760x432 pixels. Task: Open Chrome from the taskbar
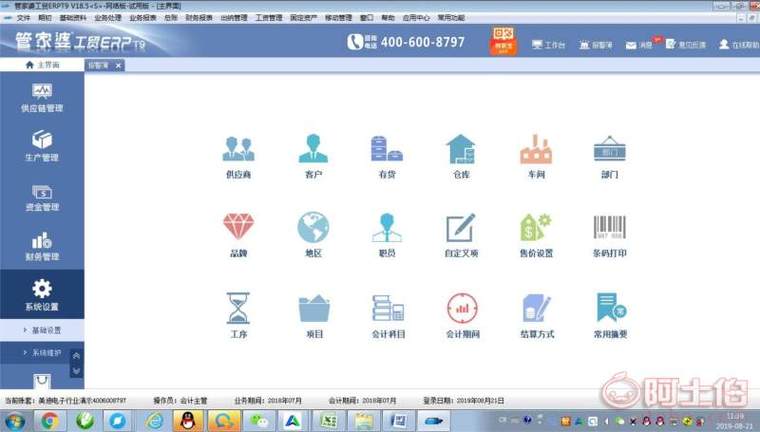(49, 421)
